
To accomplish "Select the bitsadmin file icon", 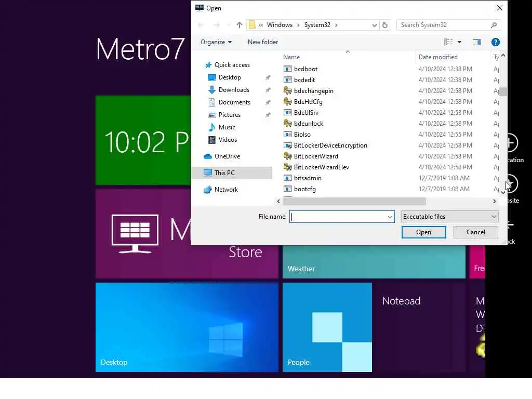I will point(287,178).
